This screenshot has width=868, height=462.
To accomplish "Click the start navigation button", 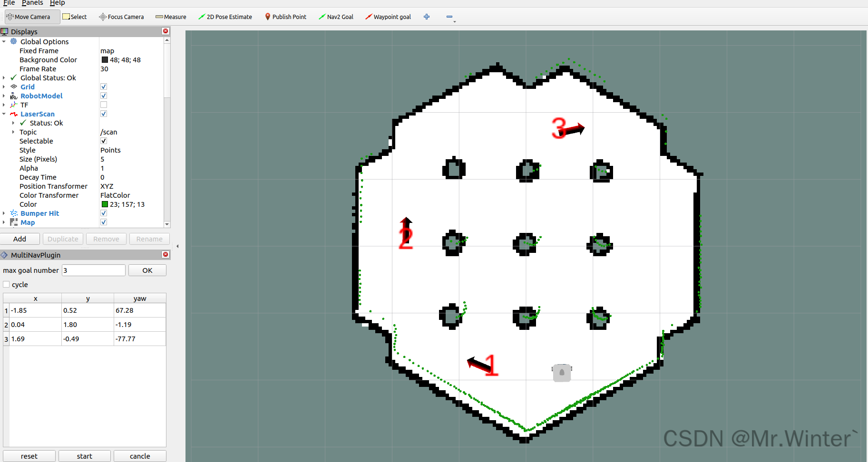I will coord(85,456).
